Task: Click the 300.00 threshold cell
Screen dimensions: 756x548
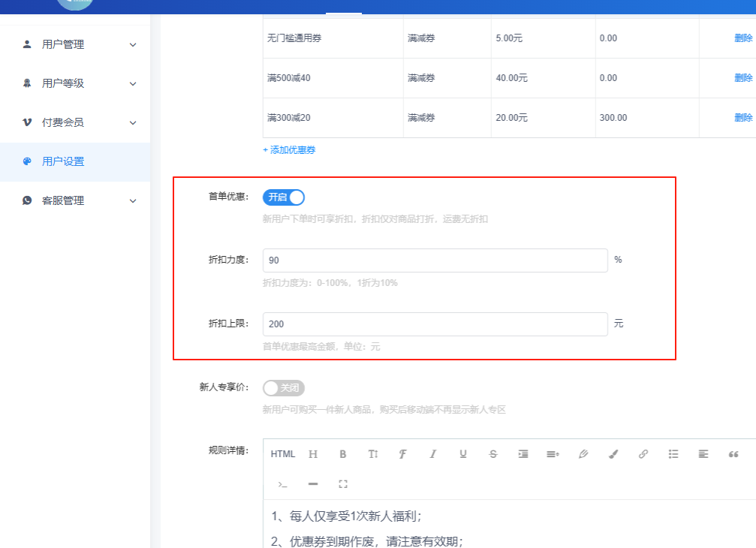Action: (x=647, y=118)
